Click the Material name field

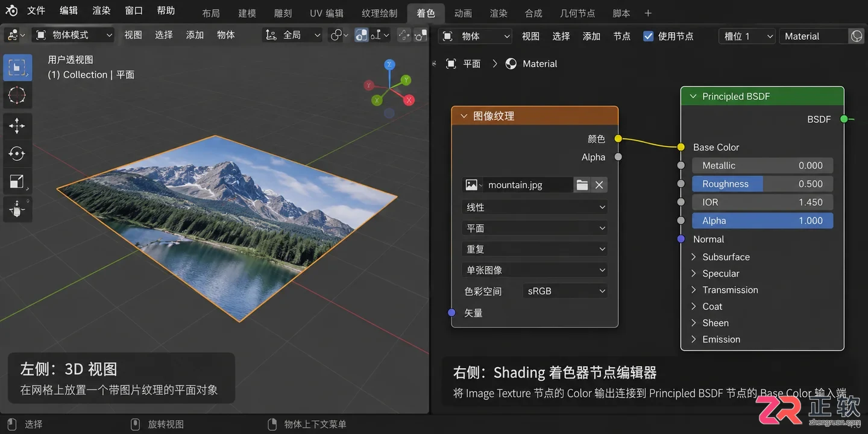(813, 36)
